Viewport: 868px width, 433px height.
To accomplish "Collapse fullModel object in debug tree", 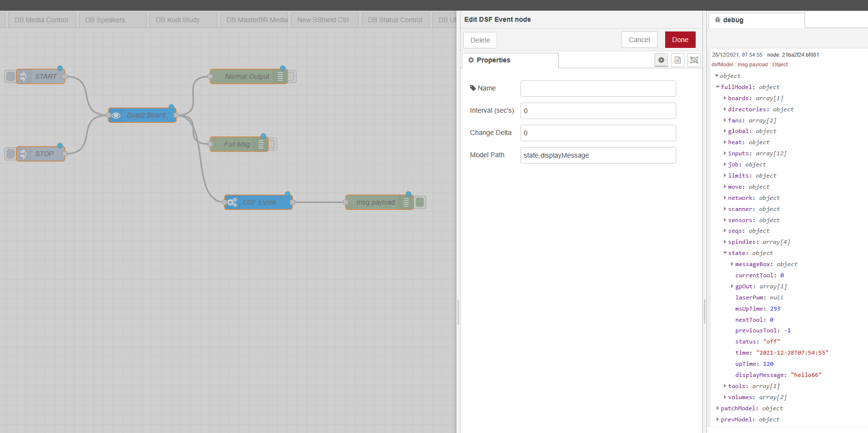I will point(718,87).
